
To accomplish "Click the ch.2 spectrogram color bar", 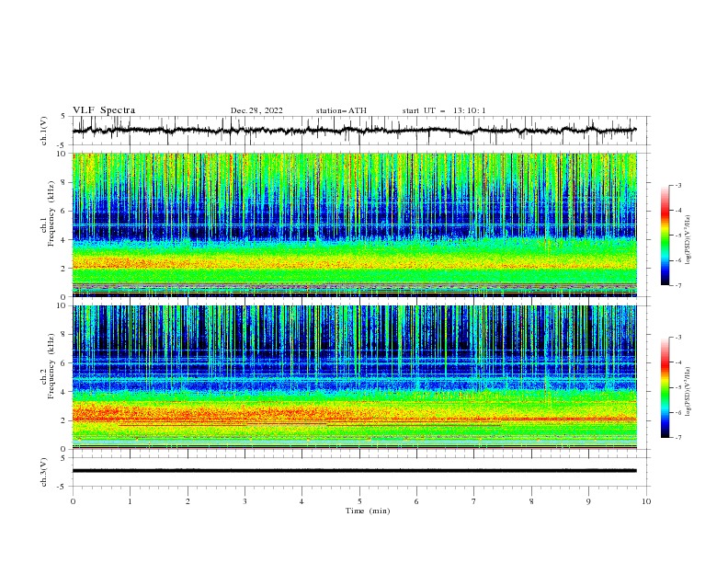I will click(665, 387).
